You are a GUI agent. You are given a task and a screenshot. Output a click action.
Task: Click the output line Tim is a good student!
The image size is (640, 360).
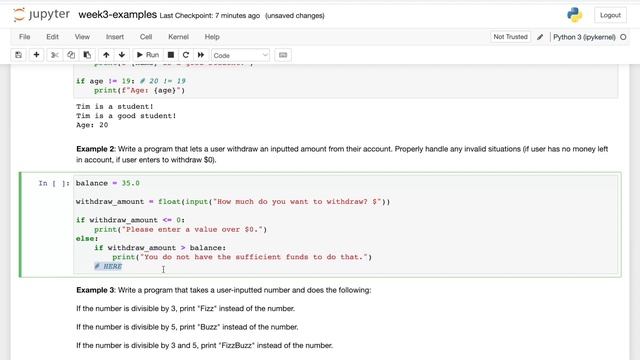126,116
